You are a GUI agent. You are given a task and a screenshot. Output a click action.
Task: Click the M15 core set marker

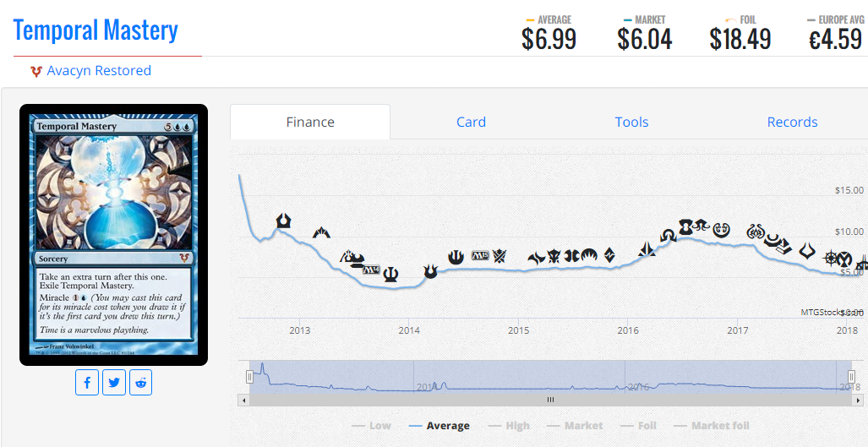[481, 255]
